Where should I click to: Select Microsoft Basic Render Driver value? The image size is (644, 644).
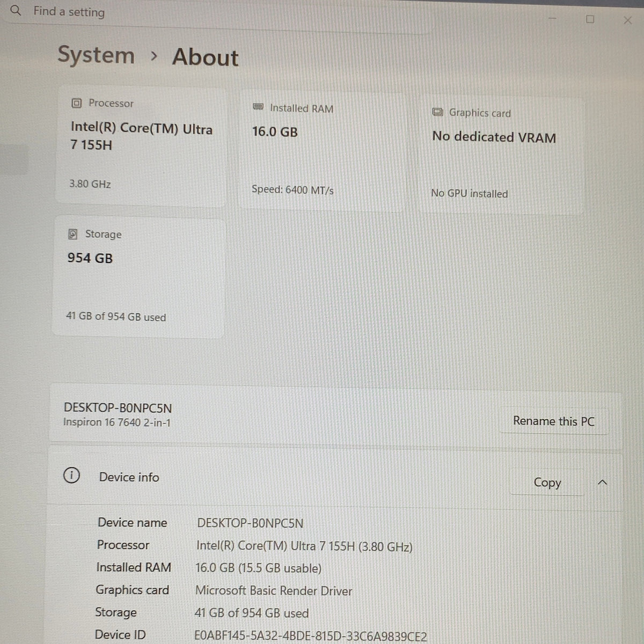[274, 591]
